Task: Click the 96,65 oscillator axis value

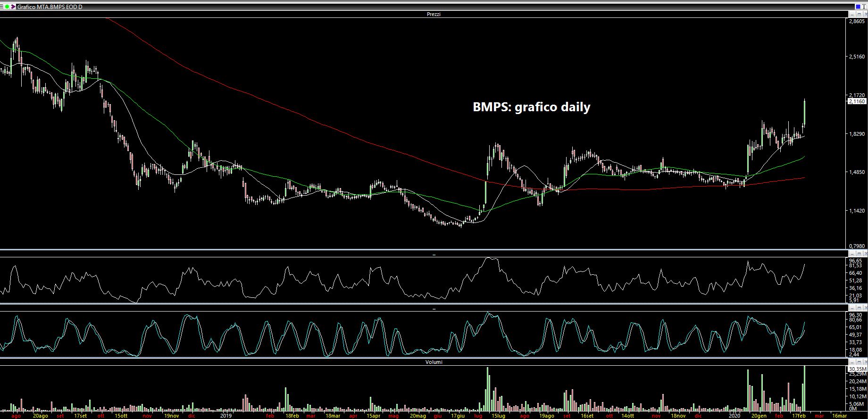Action: (x=855, y=261)
